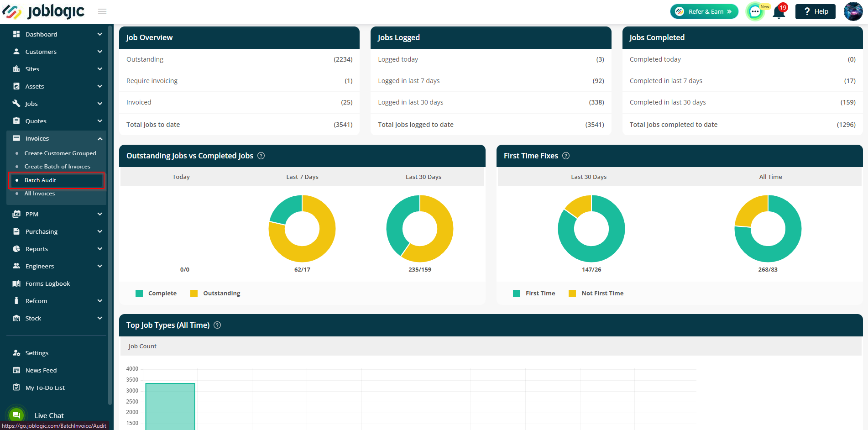This screenshot has width=868, height=430.
Task: Click the News Feed icon
Action: (x=16, y=370)
